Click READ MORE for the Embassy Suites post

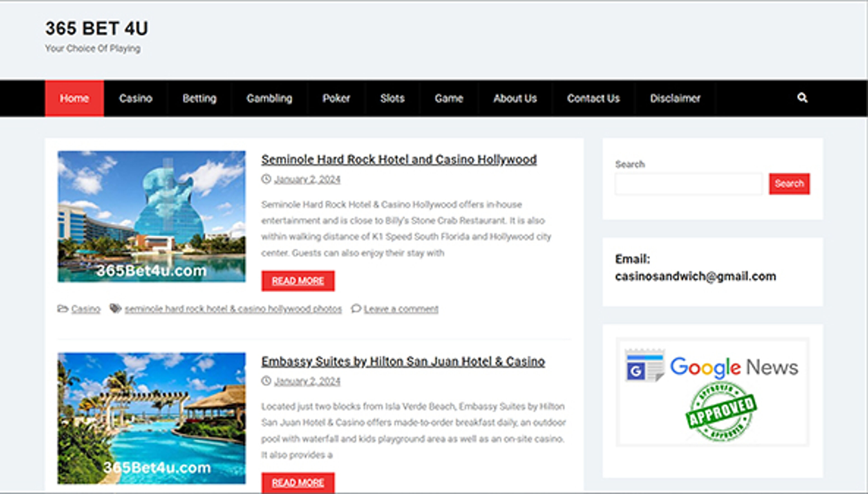(x=298, y=482)
